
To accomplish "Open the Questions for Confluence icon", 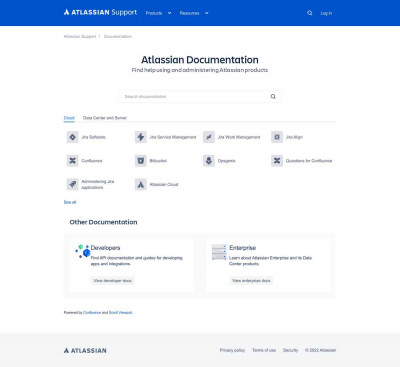I will (277, 161).
